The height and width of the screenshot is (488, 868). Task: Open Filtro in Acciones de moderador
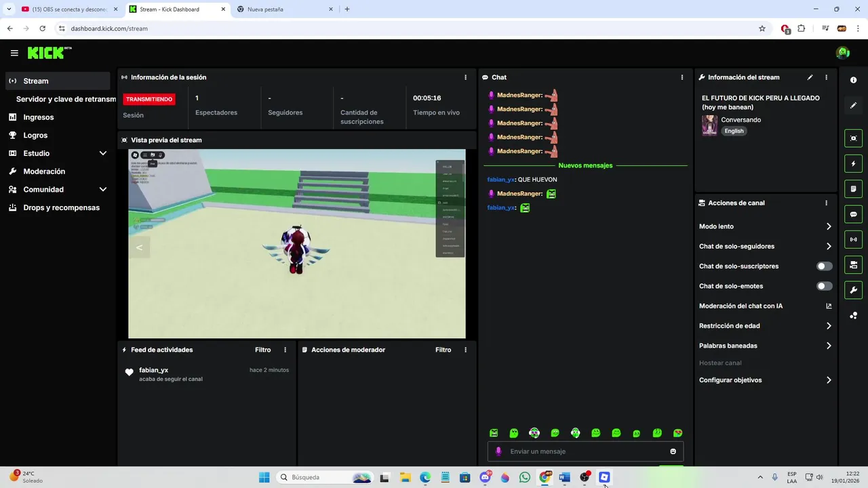pyautogui.click(x=443, y=350)
